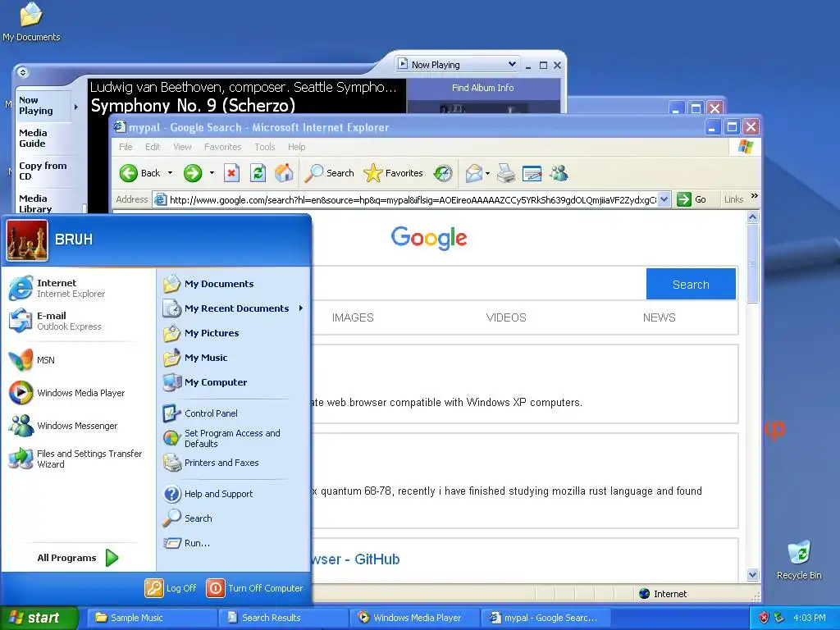
Task: Click the Back arrow icon in Internet Explorer
Action: point(129,173)
